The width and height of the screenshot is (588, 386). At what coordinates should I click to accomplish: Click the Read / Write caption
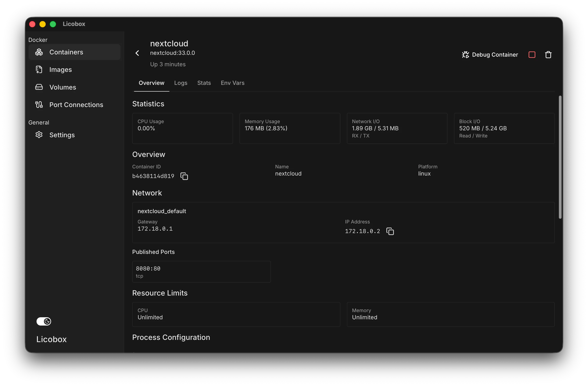point(473,136)
